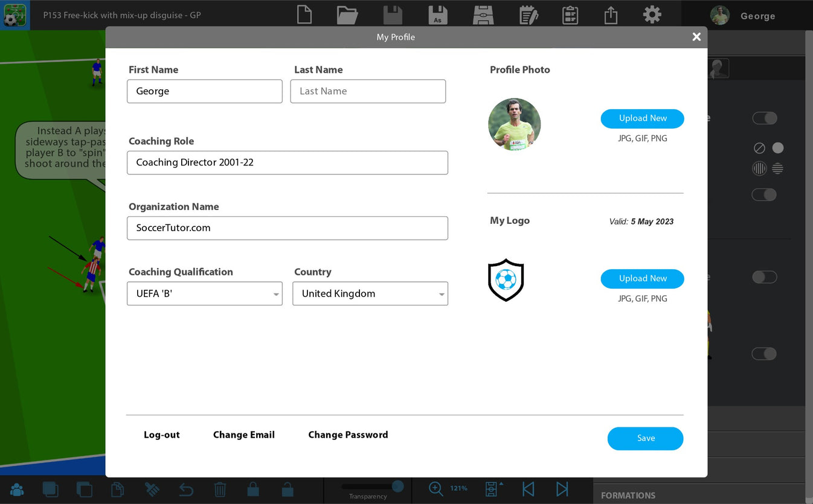Open the FORMATIONS panel tab
This screenshot has width=813, height=504.
[628, 495]
